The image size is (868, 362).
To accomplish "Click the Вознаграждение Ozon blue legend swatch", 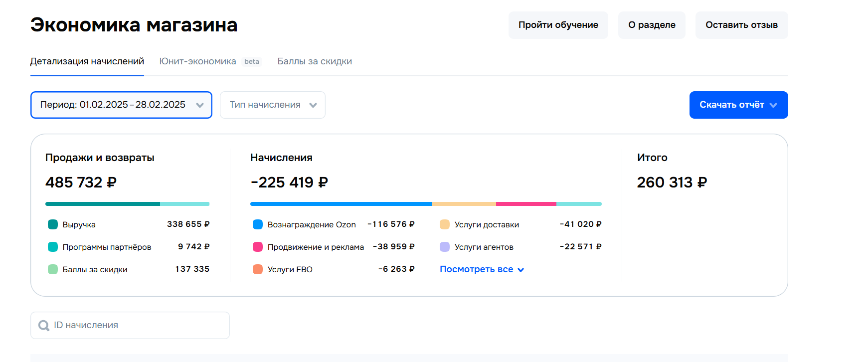I will point(258,224).
